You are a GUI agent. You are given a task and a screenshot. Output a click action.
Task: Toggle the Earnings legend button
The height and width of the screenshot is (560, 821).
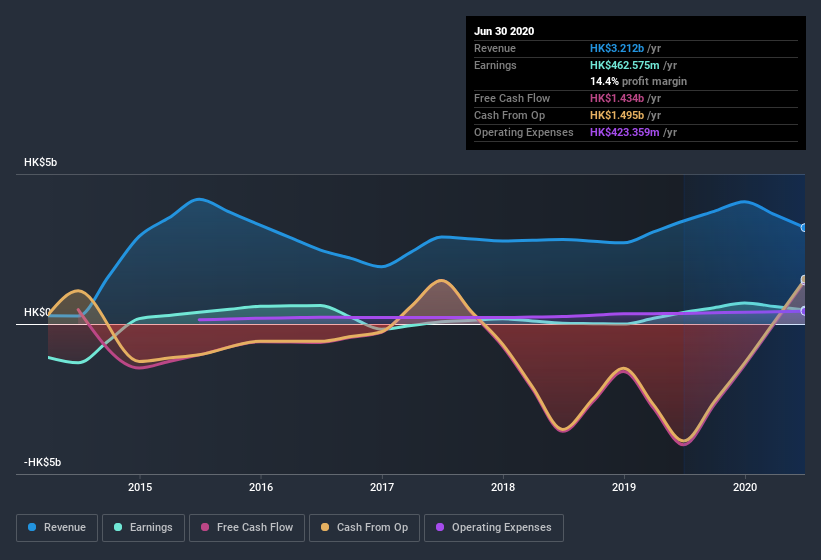(x=143, y=528)
